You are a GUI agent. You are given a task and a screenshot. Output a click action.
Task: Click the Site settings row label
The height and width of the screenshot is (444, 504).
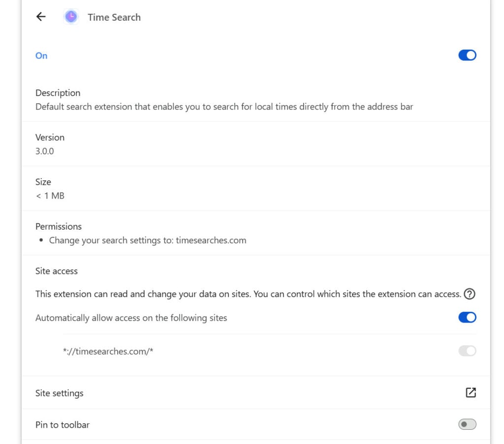point(59,393)
